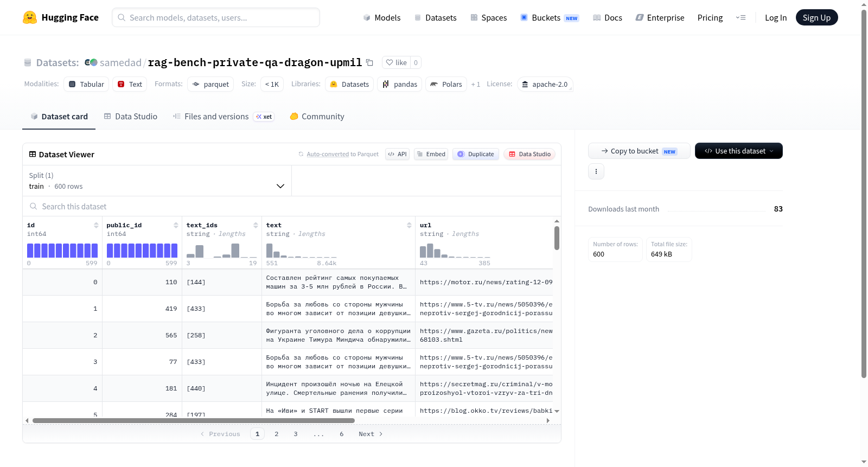Click the Embed button
This screenshot has width=868, height=467.
pos(431,154)
